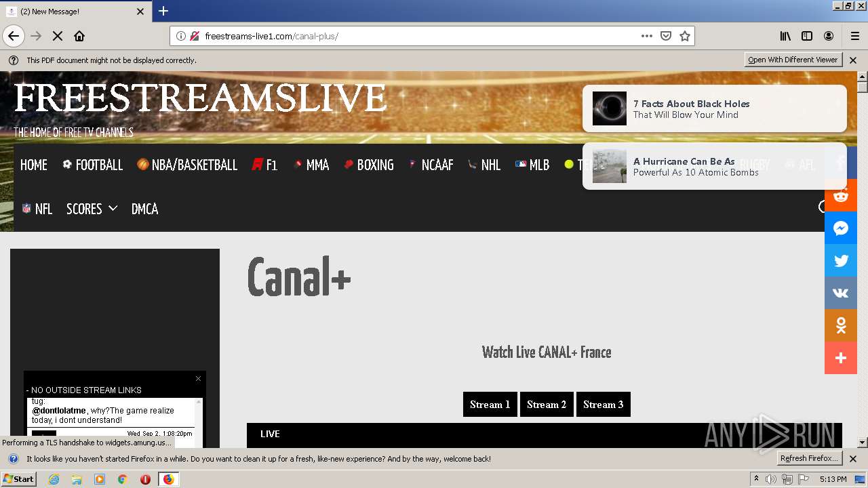The image size is (868, 488).
Task: Bookmark this page star icon
Action: 685,36
